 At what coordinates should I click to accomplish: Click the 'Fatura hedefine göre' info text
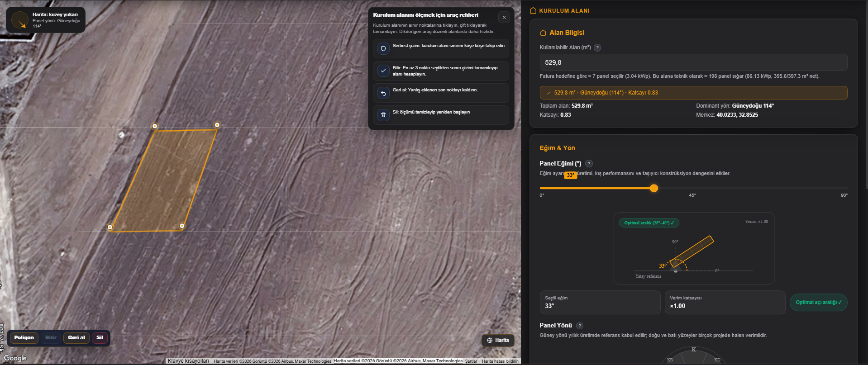click(x=679, y=76)
